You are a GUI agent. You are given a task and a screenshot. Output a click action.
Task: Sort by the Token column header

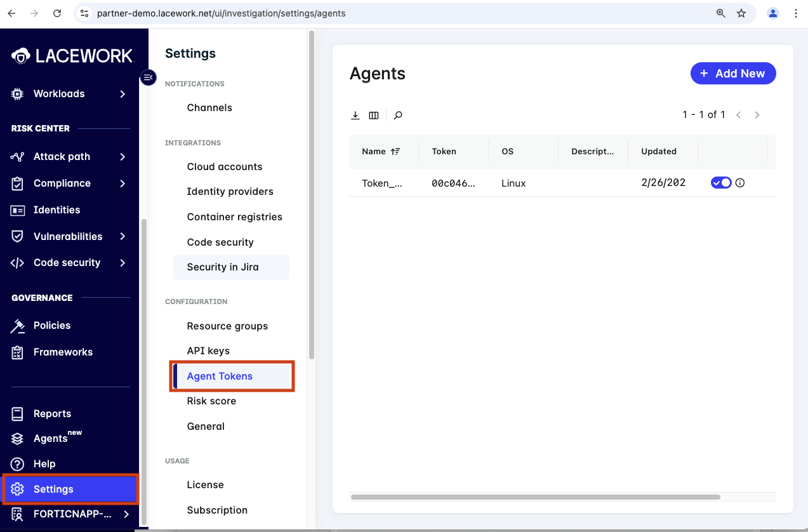[444, 151]
